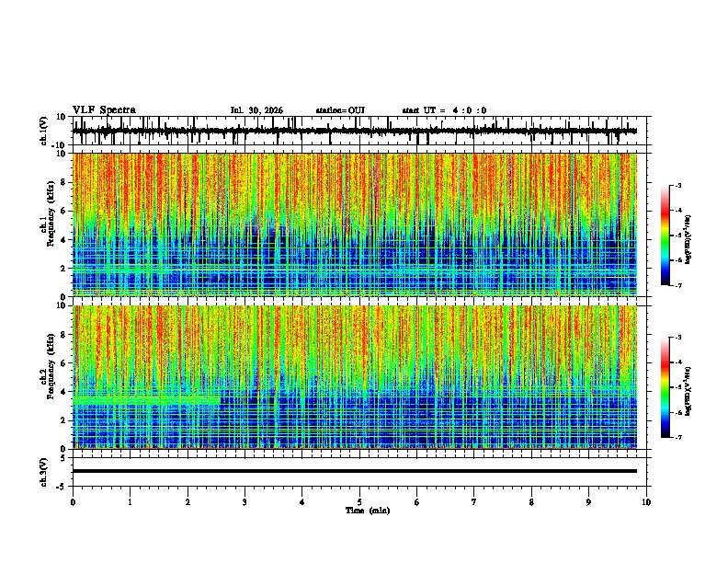Click the '6' kHz tick on ch.2 frequency axis

click(x=63, y=363)
